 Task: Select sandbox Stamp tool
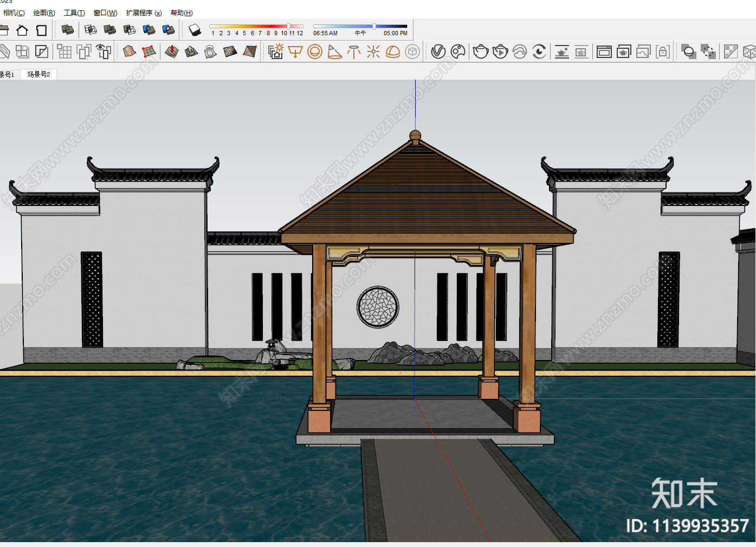[191, 52]
